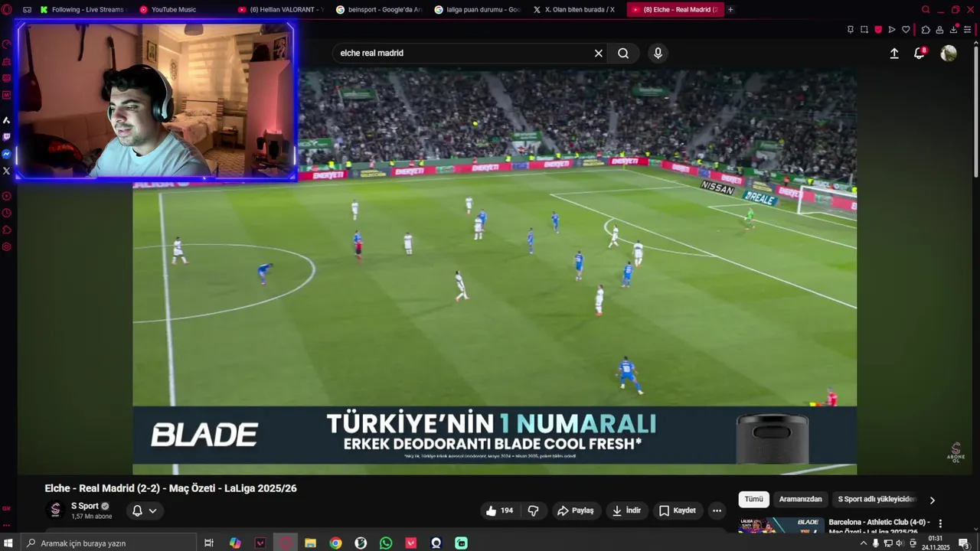Image resolution: width=980 pixels, height=551 pixels.
Task: Show more filter chips with right chevron
Action: [x=932, y=500]
